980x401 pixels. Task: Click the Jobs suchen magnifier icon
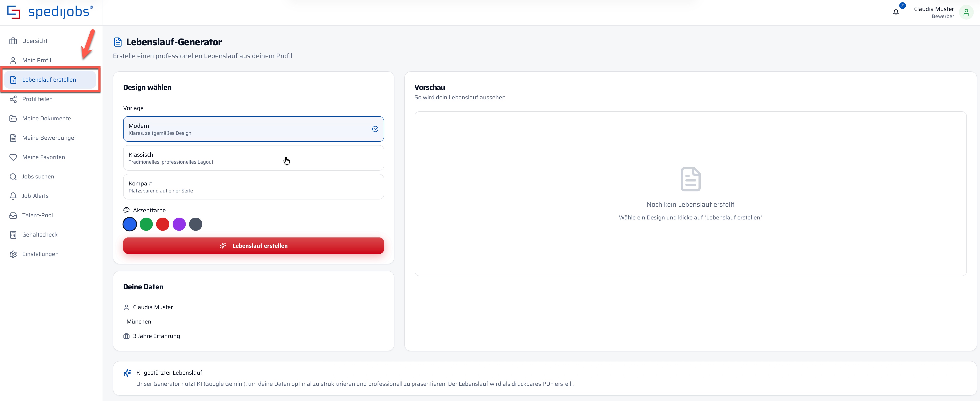click(x=13, y=177)
